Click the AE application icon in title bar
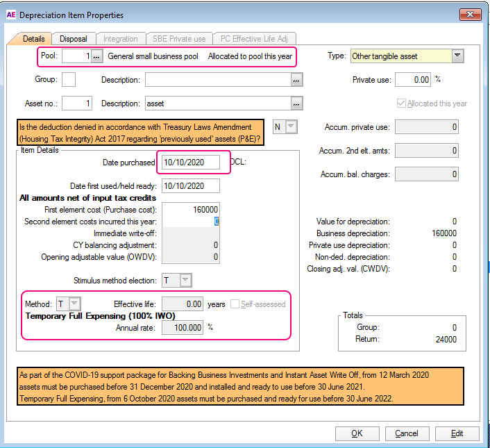 pos(10,15)
